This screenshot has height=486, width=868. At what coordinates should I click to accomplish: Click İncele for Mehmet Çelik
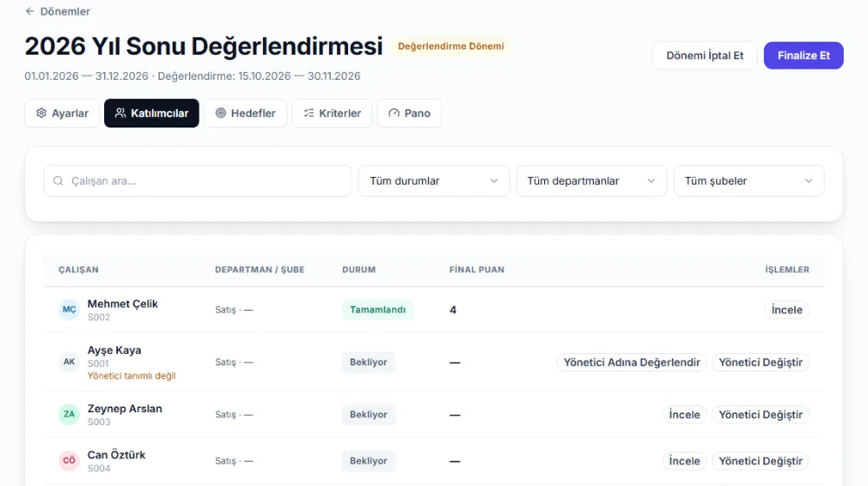click(786, 310)
